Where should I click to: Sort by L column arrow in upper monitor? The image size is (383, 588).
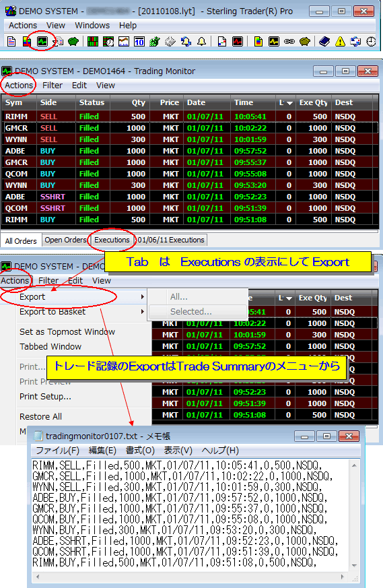pos(289,103)
